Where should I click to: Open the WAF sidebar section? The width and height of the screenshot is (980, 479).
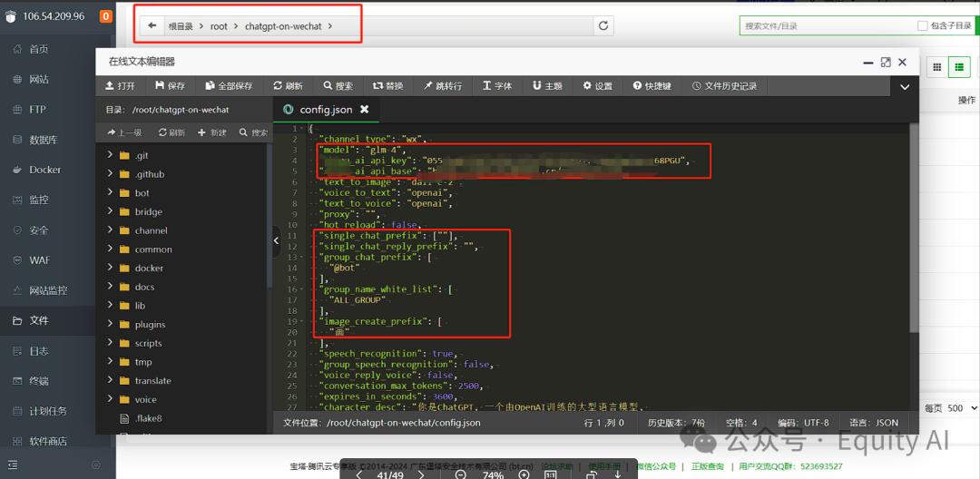(x=39, y=260)
